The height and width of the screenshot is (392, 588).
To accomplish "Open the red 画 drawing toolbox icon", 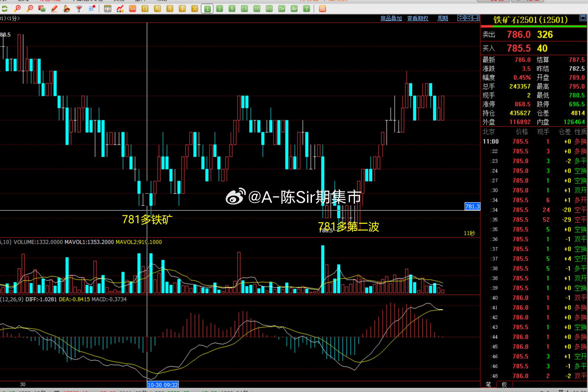I will click(322, 9).
